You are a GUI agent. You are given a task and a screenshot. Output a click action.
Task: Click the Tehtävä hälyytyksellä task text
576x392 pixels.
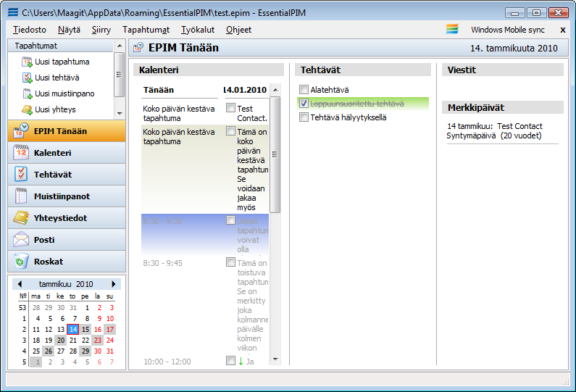click(x=348, y=117)
